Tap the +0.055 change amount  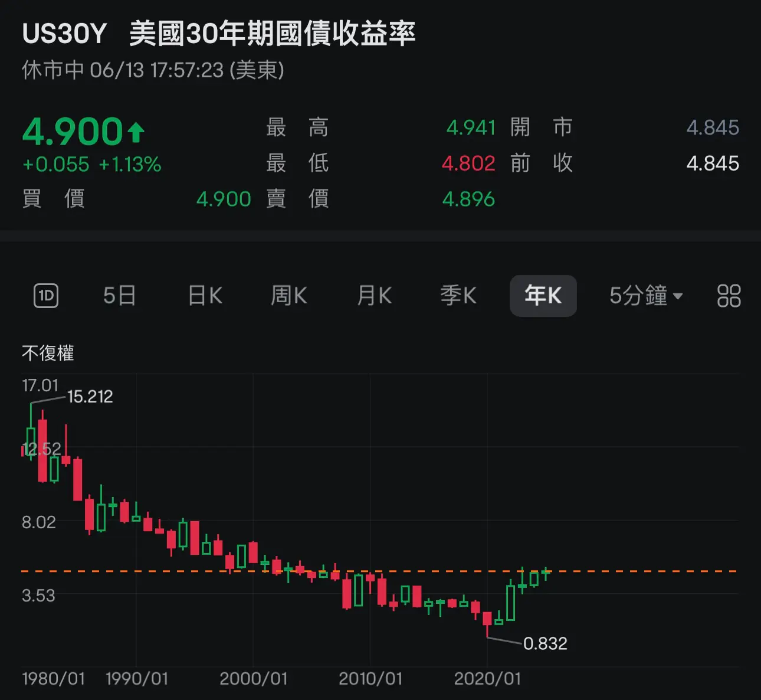click(56, 164)
